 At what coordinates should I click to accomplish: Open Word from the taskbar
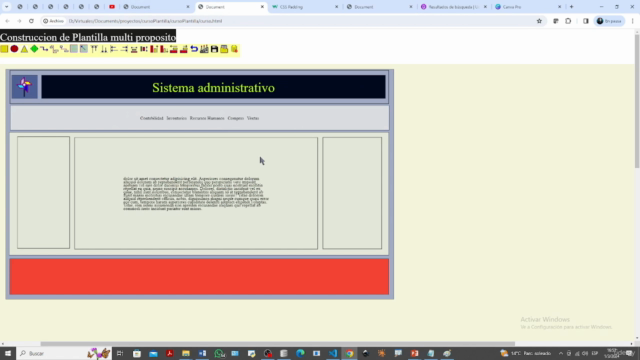202,353
